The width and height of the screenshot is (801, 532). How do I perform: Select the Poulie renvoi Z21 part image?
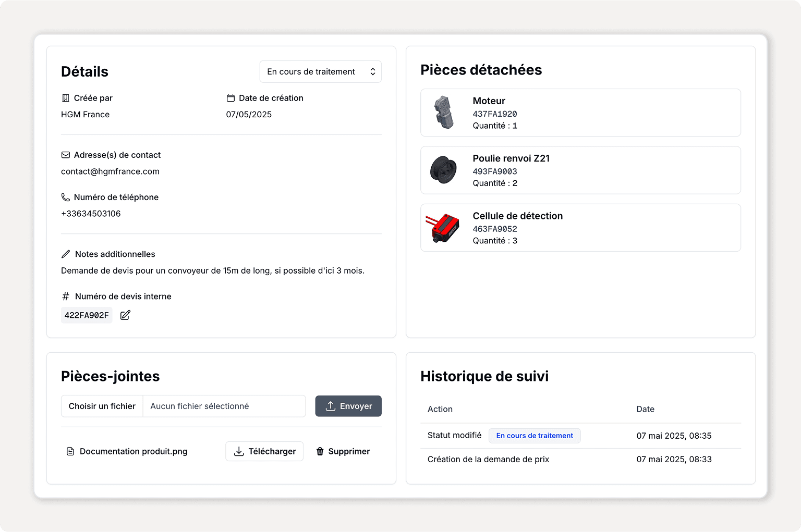(444, 170)
